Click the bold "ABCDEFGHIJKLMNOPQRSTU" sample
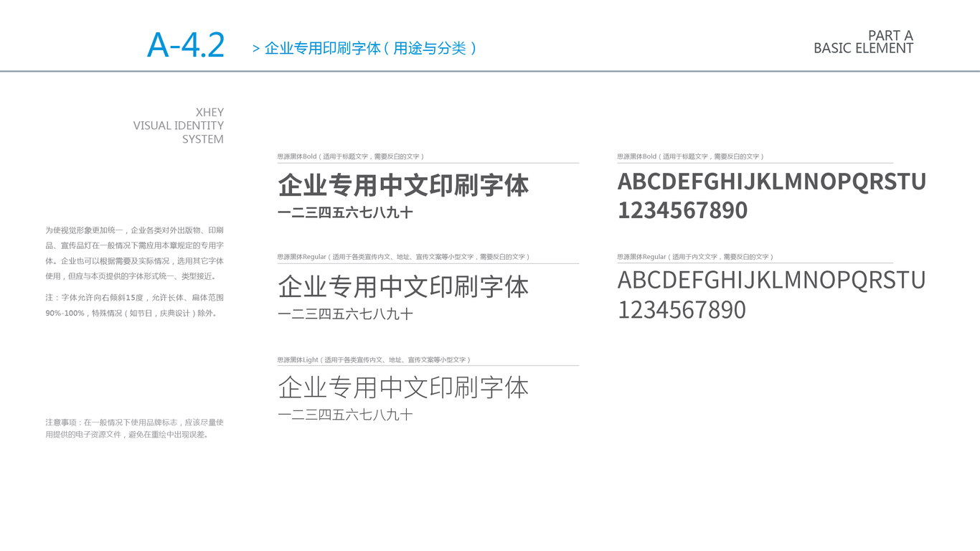980x551 pixels. click(772, 182)
